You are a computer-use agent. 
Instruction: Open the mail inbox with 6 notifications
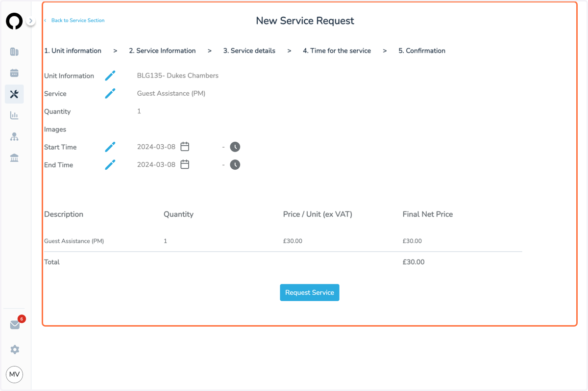[x=15, y=325]
